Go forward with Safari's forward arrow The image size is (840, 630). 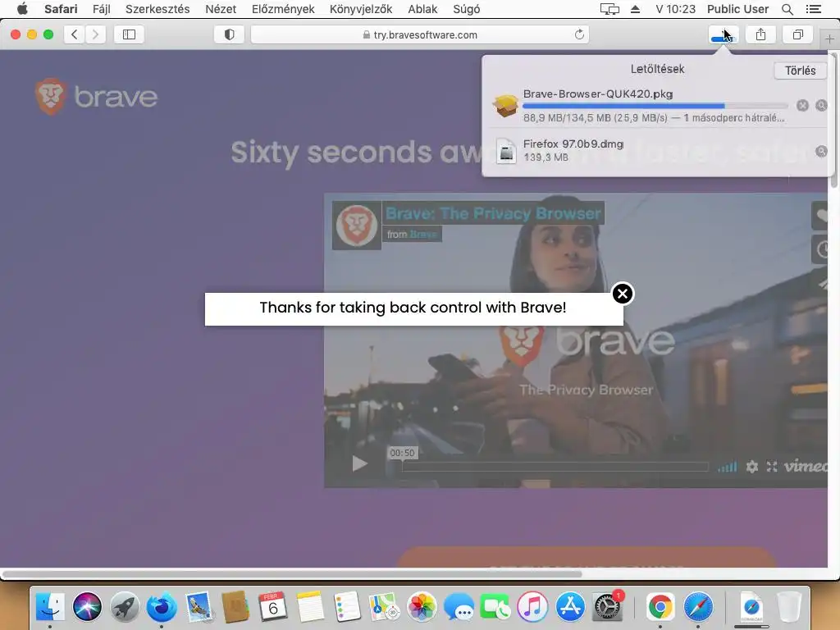95,34
